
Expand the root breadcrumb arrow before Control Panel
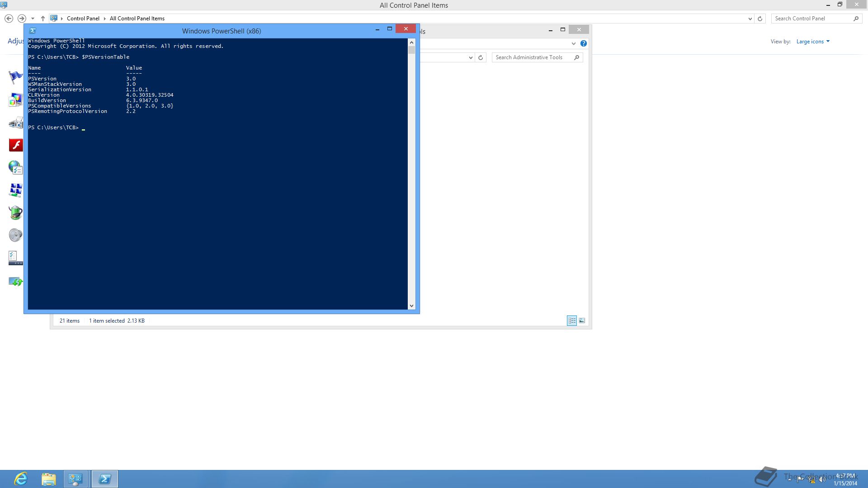62,19
